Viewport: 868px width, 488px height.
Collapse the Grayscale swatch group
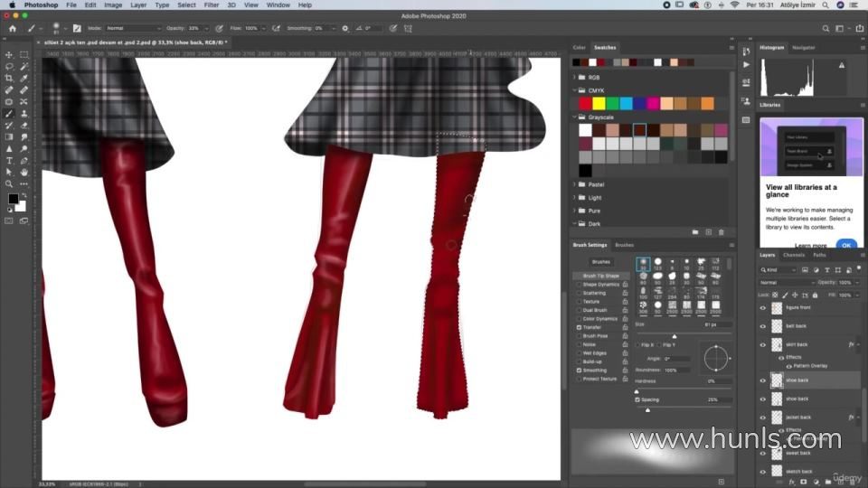575,117
